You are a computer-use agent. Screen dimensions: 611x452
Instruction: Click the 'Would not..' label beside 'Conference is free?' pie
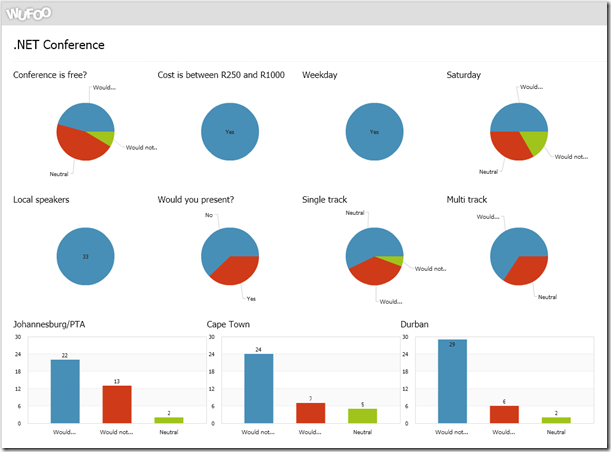coord(141,148)
